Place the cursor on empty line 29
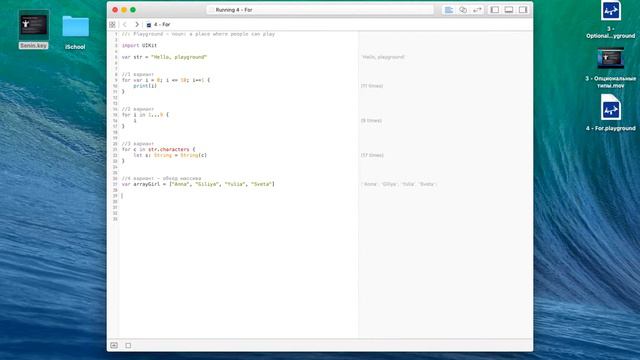Image resolution: width=640 pixels, height=360 pixels. pos(238,196)
